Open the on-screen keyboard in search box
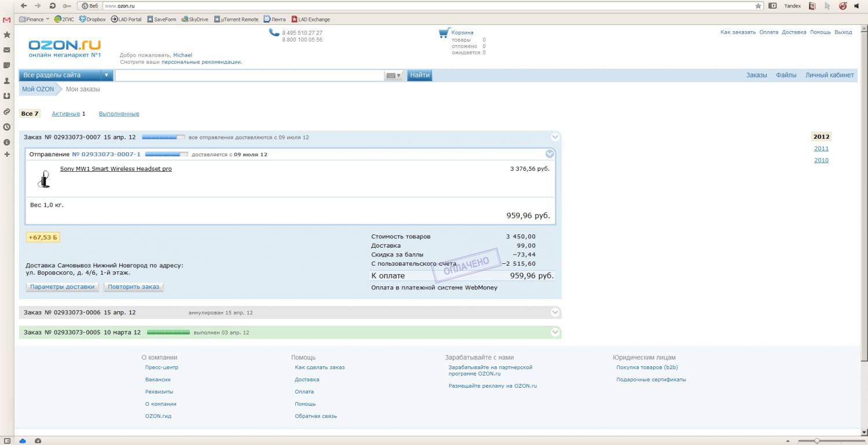This screenshot has height=445, width=868. [x=393, y=75]
